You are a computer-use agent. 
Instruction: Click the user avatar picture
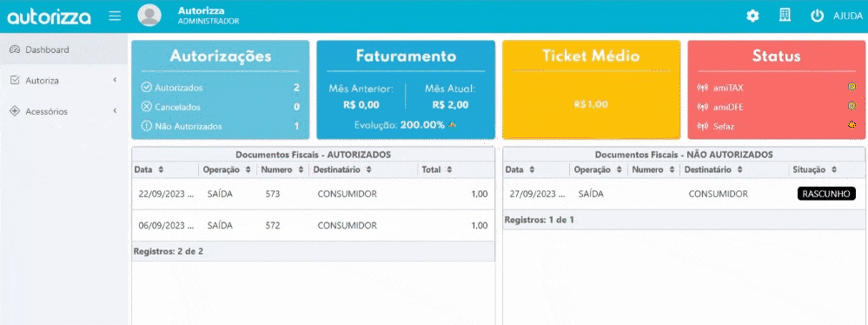pos(149,16)
